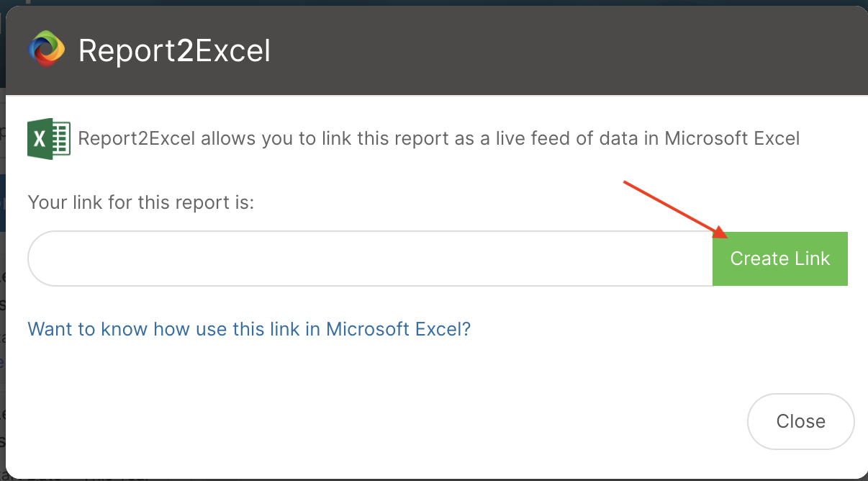Click the dark dialog header bar
868x481 pixels.
437,50
